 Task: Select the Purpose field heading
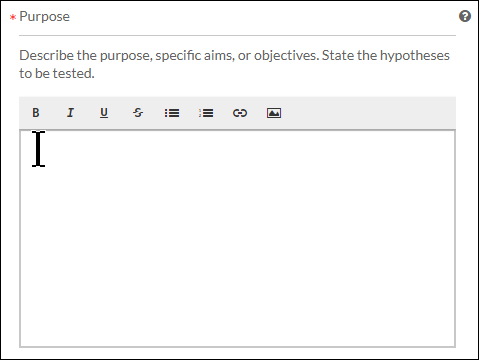coord(45,16)
